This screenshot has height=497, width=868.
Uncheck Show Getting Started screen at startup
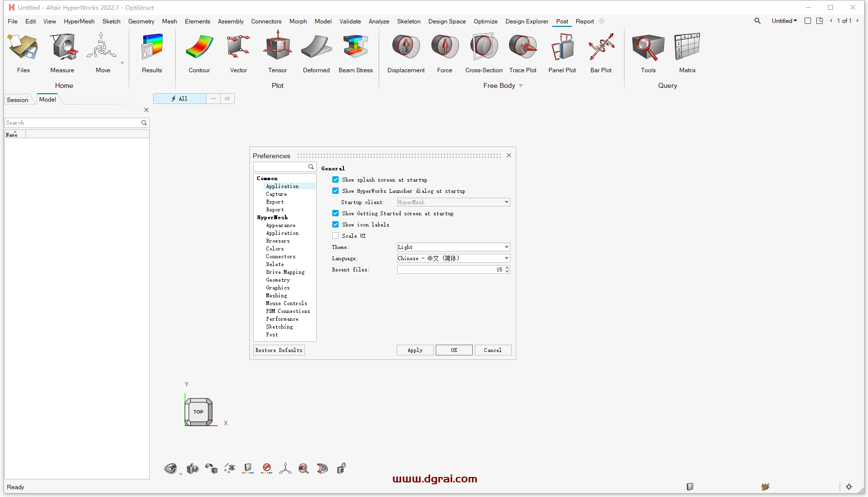click(335, 213)
